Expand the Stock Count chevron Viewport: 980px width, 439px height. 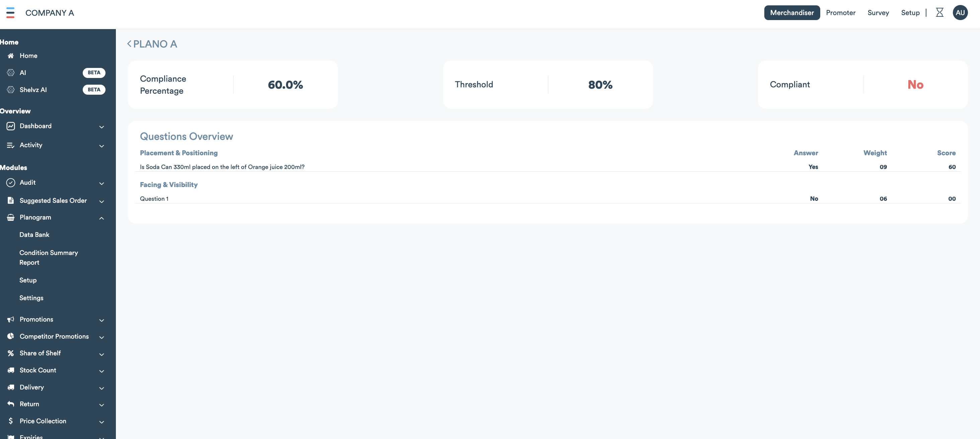[x=101, y=371]
